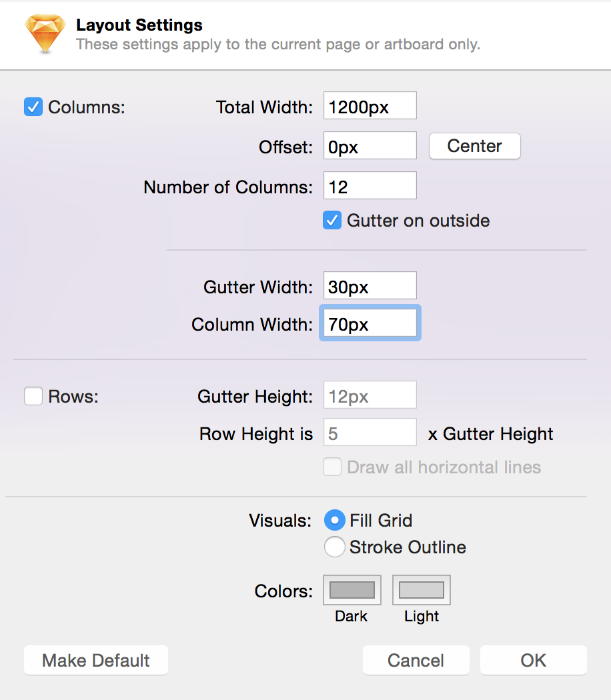
Task: Check Draw all horizontal lines
Action: [x=332, y=467]
